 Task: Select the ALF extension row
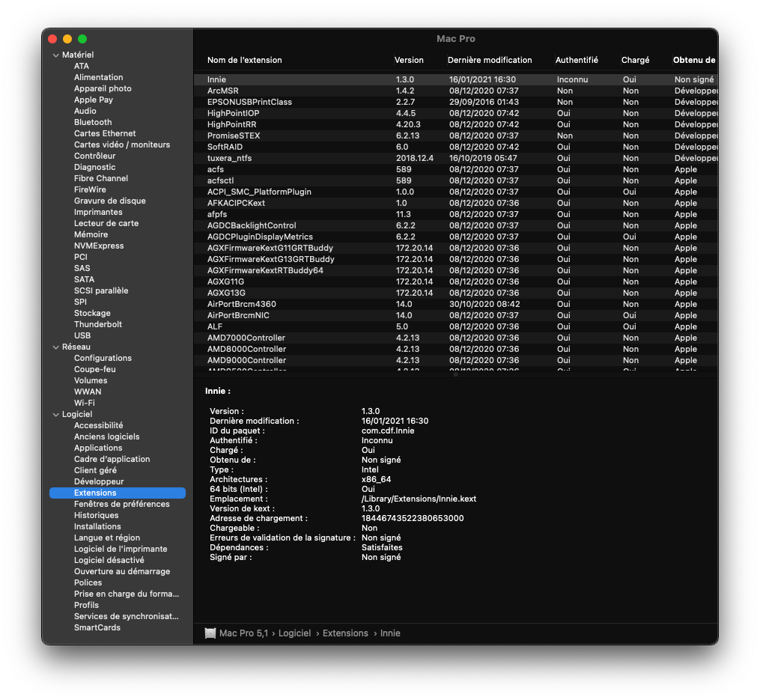[x=455, y=326]
